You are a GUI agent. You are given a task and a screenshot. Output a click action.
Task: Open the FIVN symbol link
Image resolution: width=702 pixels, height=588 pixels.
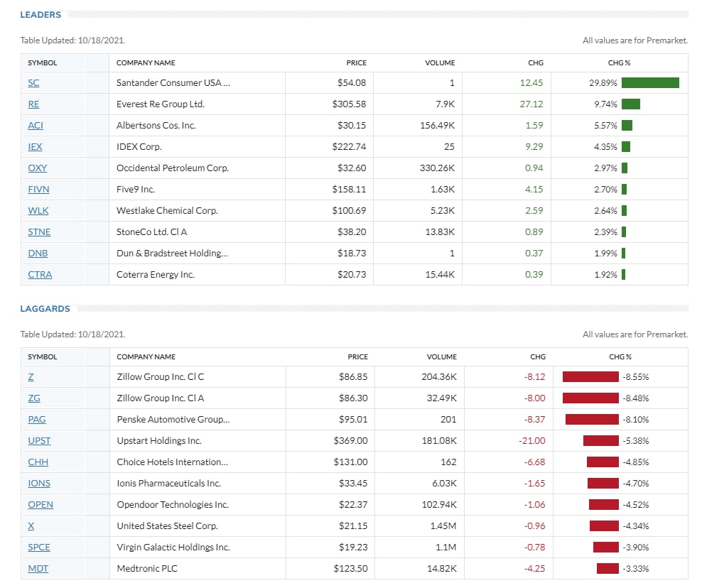pyautogui.click(x=38, y=190)
